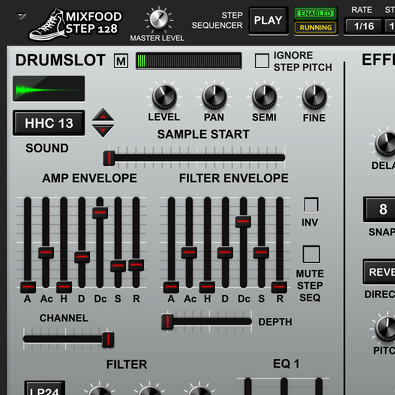
Task: Click Amp Envelope D slider handle
Action: (x=82, y=257)
